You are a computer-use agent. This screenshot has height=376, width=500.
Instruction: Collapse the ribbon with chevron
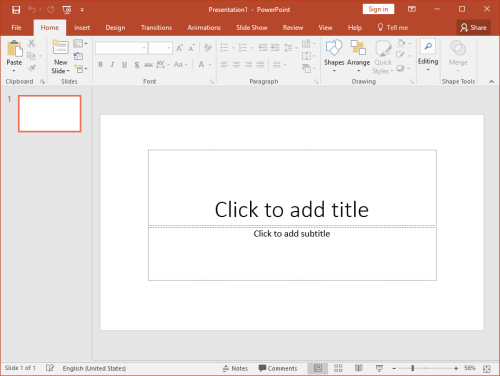pos(491,82)
